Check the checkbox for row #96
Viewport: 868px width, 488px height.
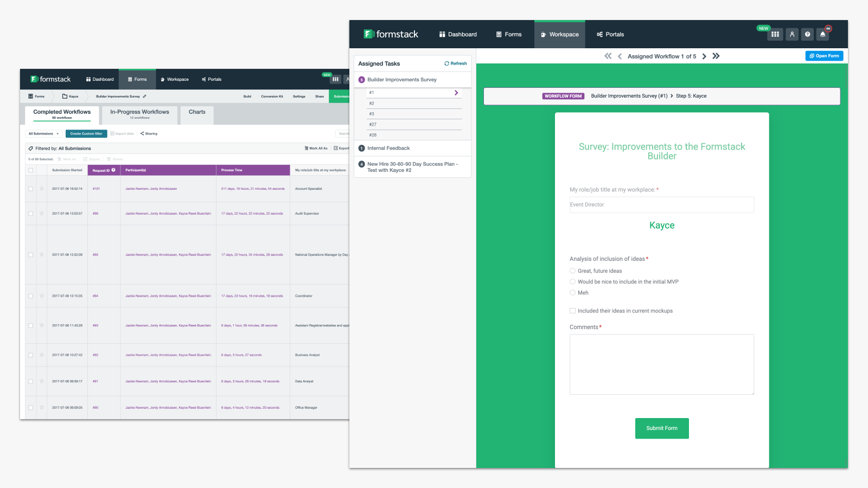(x=31, y=214)
